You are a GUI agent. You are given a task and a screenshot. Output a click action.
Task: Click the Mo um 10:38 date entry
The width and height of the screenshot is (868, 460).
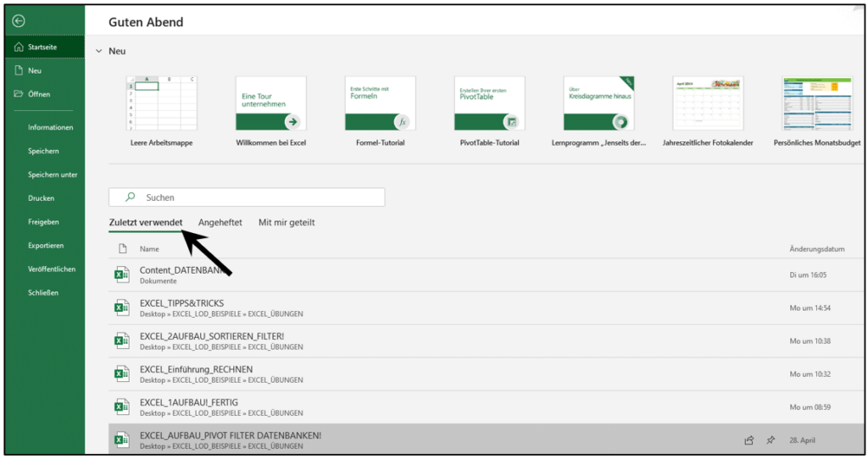tap(810, 341)
